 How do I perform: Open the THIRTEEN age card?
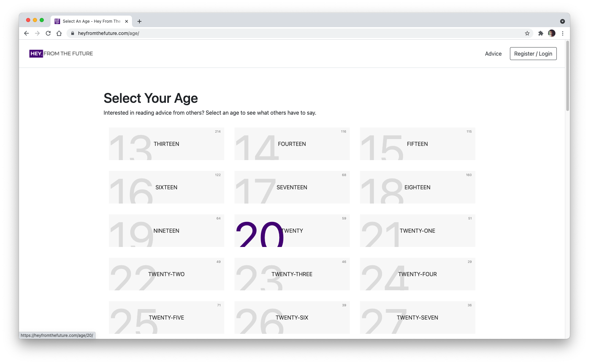167,144
